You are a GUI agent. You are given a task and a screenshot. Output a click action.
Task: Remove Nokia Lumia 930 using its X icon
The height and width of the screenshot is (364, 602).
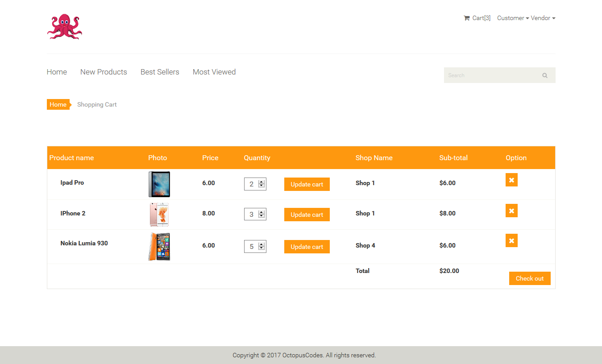[511, 240]
